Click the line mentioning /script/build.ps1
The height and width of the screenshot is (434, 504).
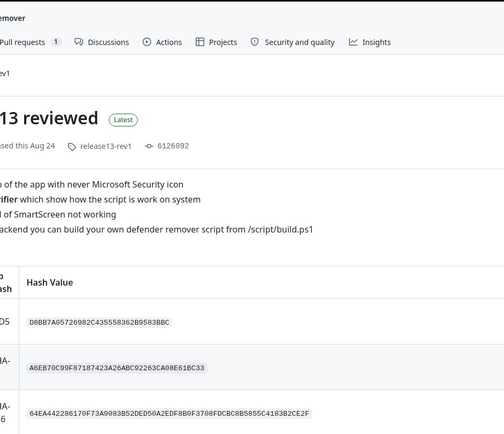pos(156,229)
